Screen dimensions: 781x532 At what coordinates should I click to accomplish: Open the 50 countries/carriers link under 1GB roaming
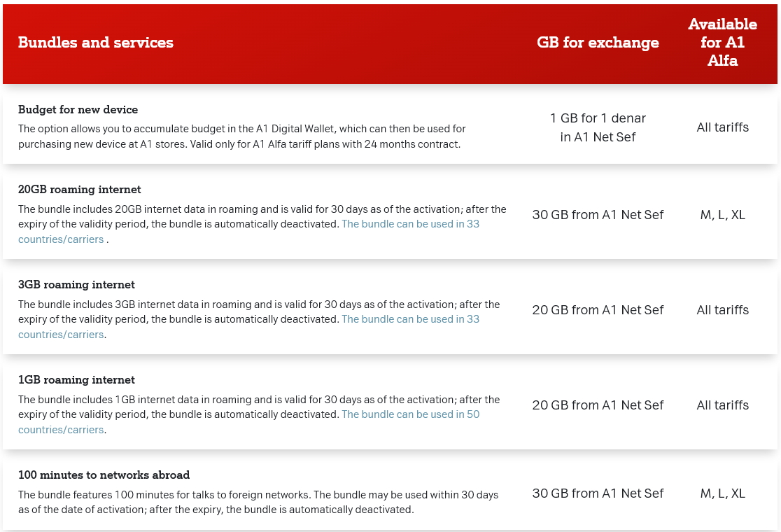click(x=410, y=414)
